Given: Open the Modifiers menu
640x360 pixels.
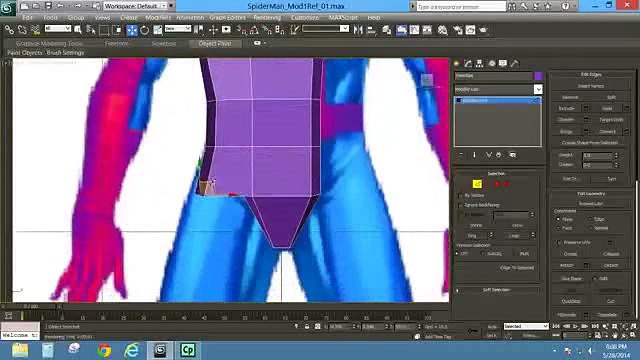Looking at the screenshot, I should (158, 18).
